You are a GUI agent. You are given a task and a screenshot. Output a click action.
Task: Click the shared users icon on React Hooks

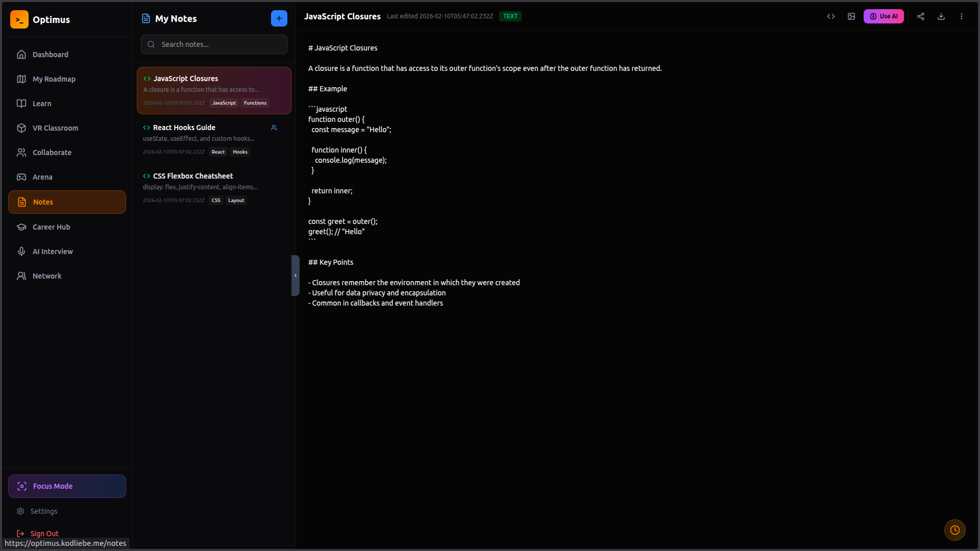point(274,128)
